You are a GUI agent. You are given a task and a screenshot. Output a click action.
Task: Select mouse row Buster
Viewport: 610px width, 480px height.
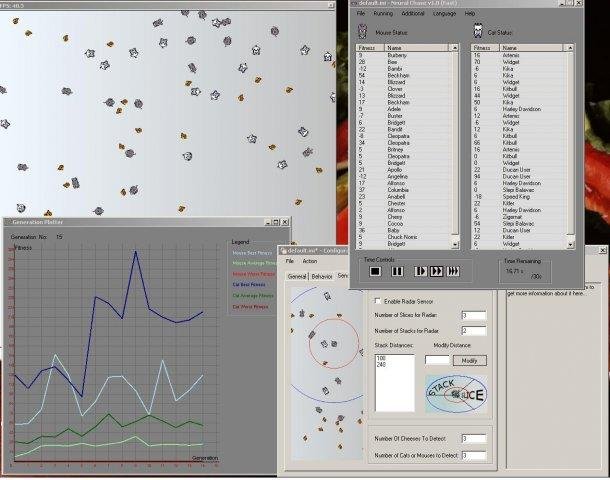(403, 116)
